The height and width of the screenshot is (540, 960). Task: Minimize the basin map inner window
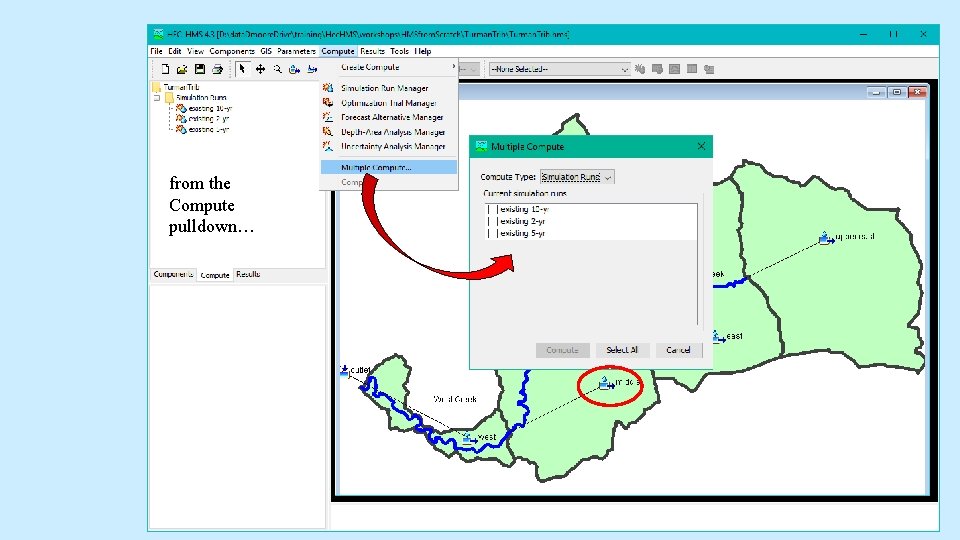(877, 92)
